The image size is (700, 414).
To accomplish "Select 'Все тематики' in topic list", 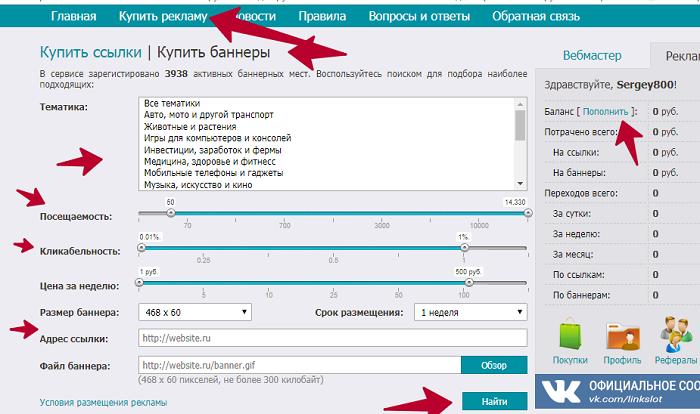I will click(172, 103).
